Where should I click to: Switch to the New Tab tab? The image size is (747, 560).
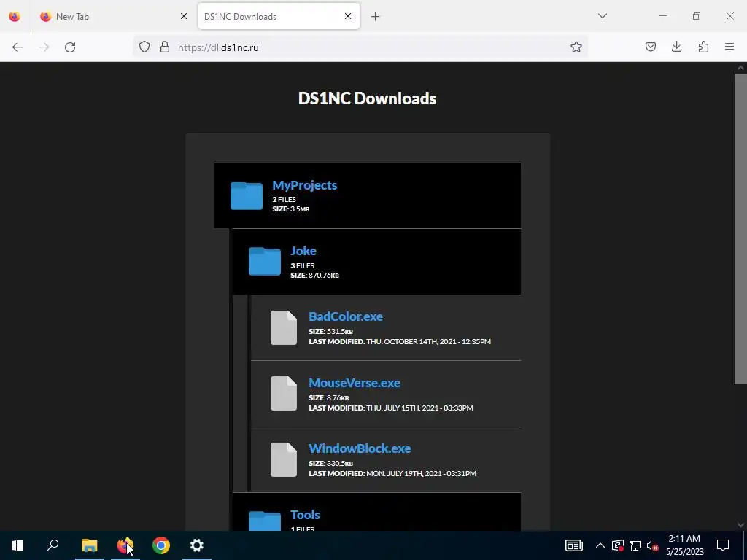click(115, 16)
